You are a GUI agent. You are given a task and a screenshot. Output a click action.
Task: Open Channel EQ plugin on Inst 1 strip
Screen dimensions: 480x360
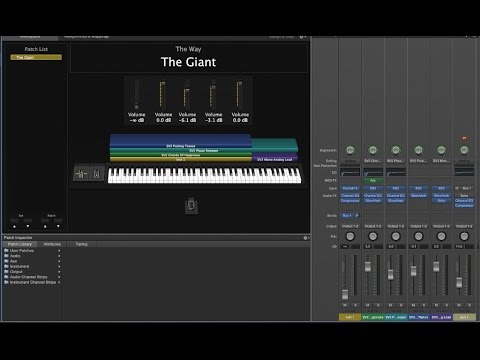coord(350,196)
